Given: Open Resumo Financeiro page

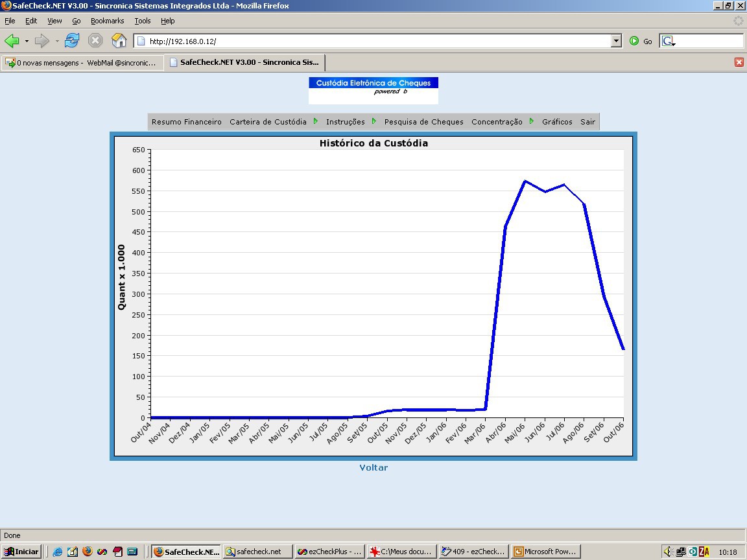Looking at the screenshot, I should coord(187,122).
